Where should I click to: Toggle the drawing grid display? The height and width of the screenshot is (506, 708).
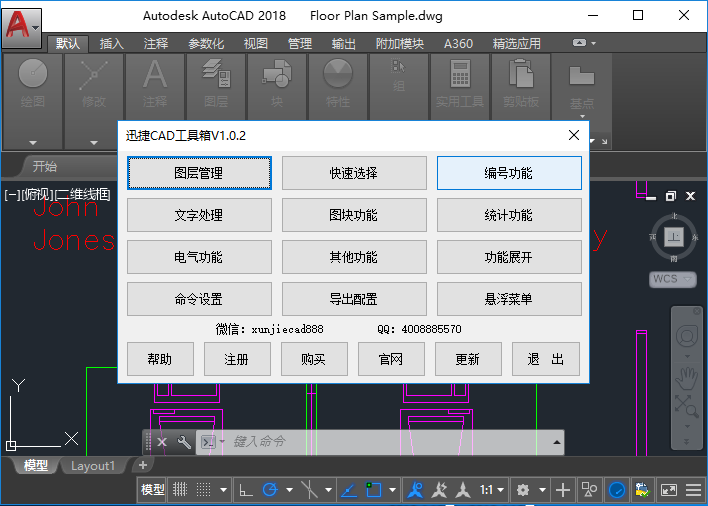tap(180, 489)
